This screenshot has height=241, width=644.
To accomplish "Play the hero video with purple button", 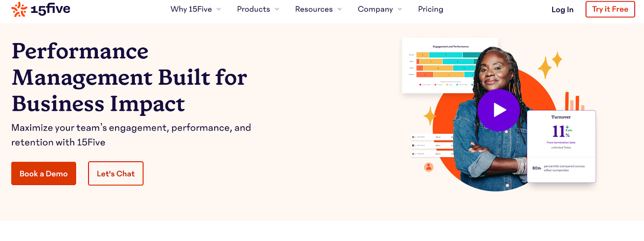I will (x=498, y=110).
